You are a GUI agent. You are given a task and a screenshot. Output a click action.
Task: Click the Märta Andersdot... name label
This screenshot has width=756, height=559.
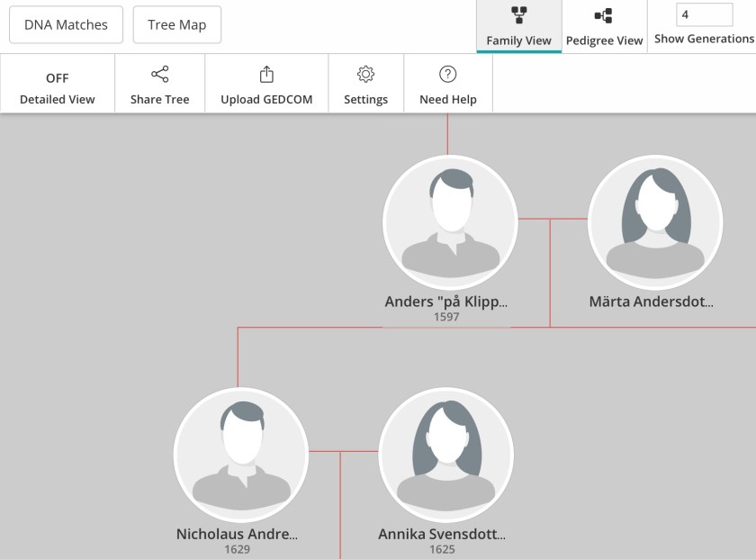[652, 302]
